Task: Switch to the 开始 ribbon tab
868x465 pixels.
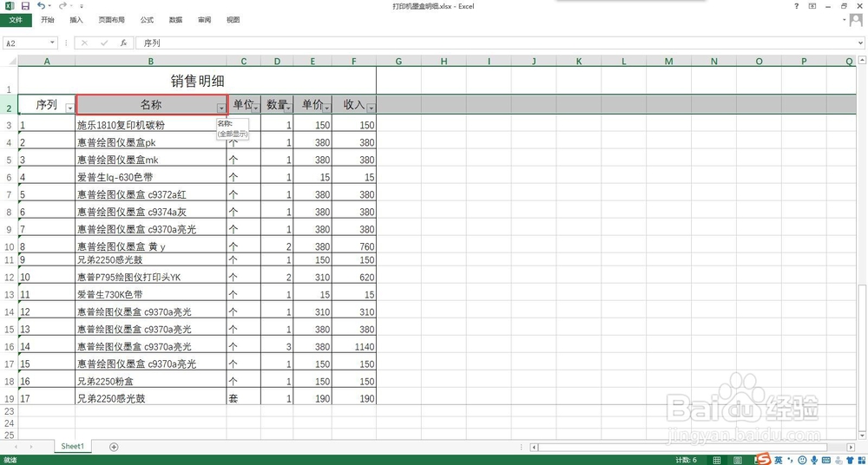Action: coord(48,20)
